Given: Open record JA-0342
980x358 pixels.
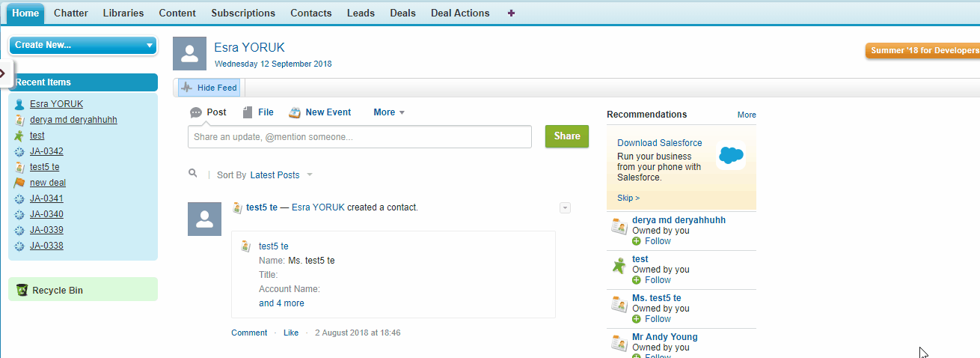Looking at the screenshot, I should (46, 151).
